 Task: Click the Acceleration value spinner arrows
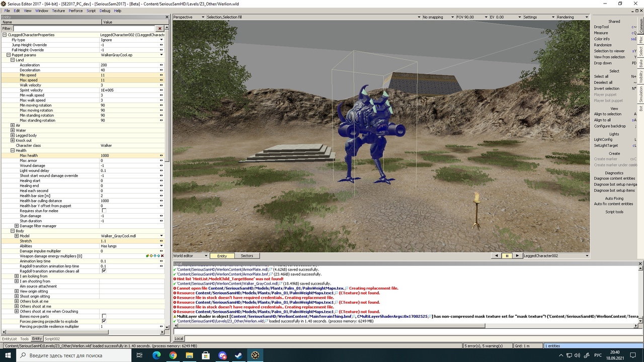coord(162,65)
